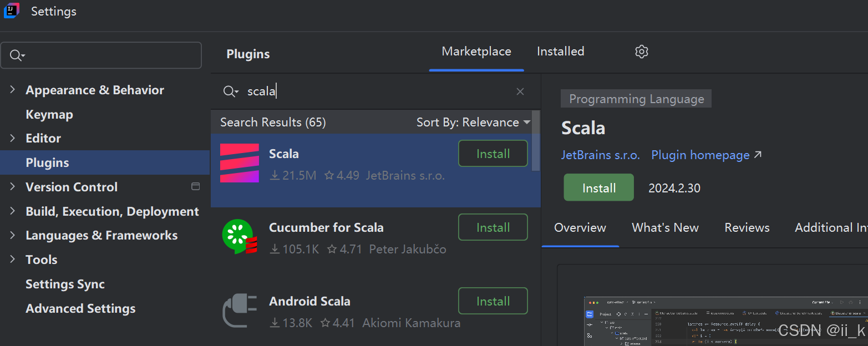This screenshot has height=346, width=868.
Task: Click JetBrains s.r.o. vendor link
Action: pyautogui.click(x=600, y=155)
